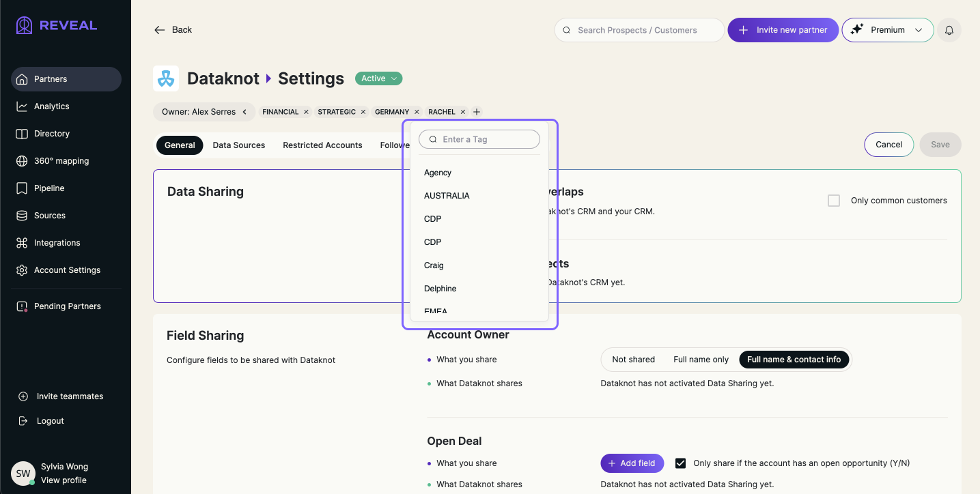Select Full name only option

click(701, 360)
